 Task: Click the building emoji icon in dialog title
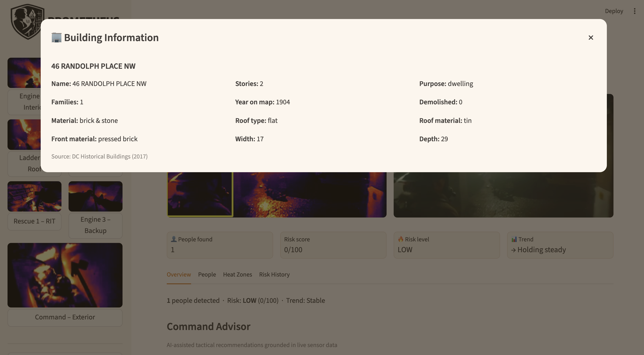tap(56, 38)
